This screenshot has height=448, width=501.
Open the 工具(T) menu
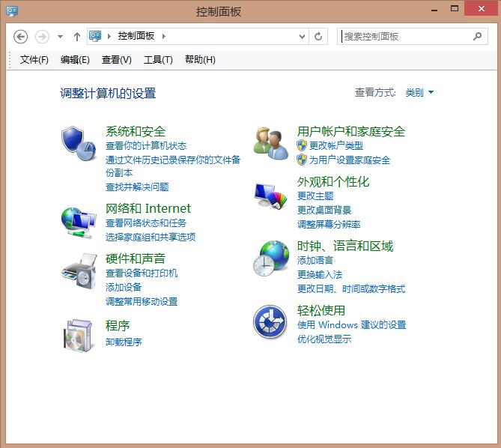[x=158, y=60]
